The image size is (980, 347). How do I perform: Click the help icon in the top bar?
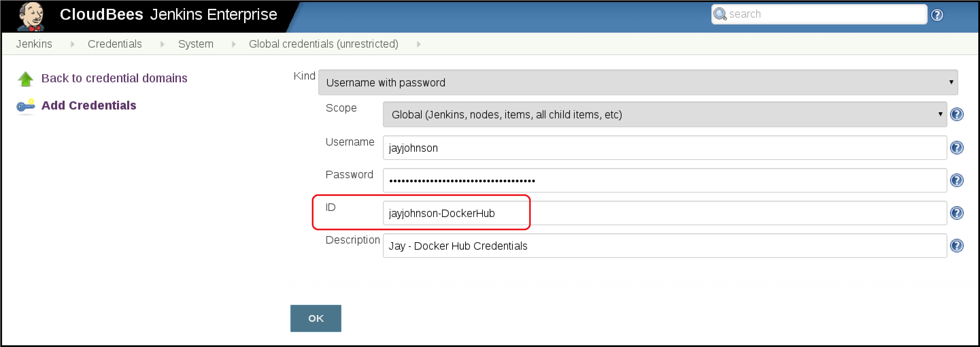point(937,14)
